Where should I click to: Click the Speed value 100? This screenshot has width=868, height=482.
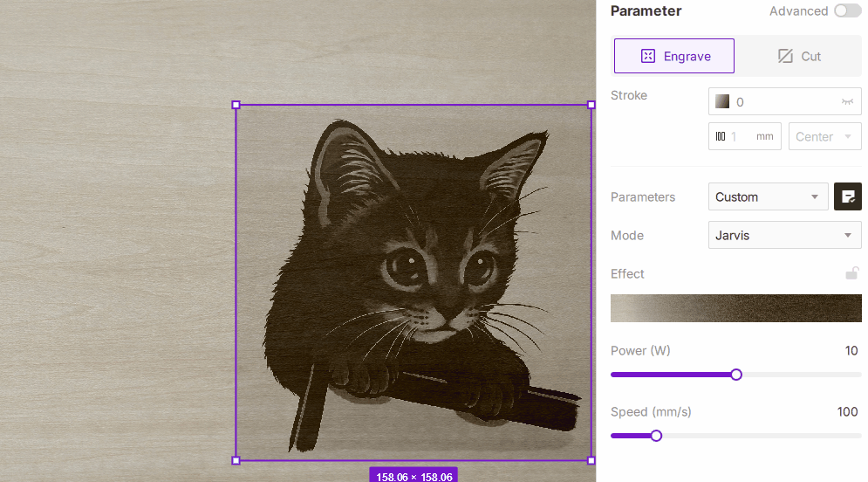point(847,412)
